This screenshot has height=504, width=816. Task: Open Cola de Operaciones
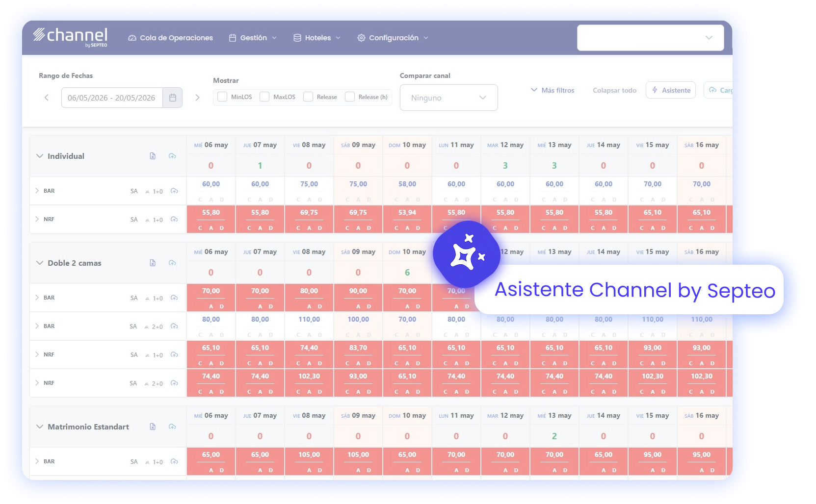pyautogui.click(x=171, y=38)
